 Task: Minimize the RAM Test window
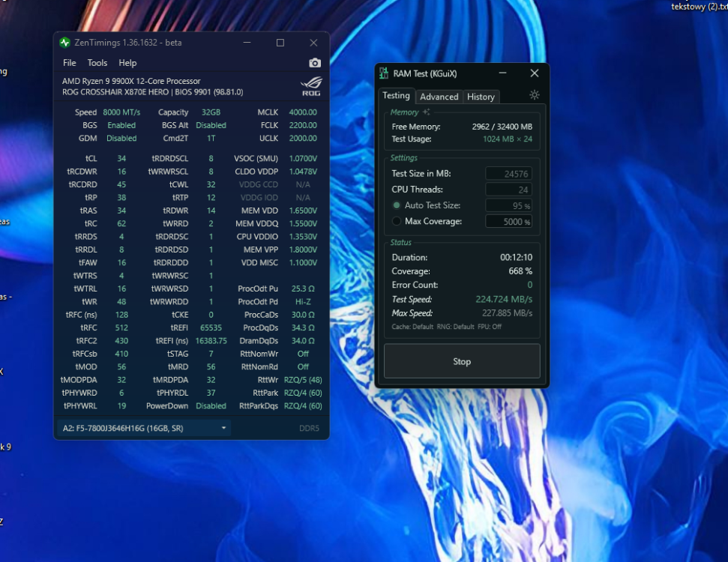click(x=502, y=73)
